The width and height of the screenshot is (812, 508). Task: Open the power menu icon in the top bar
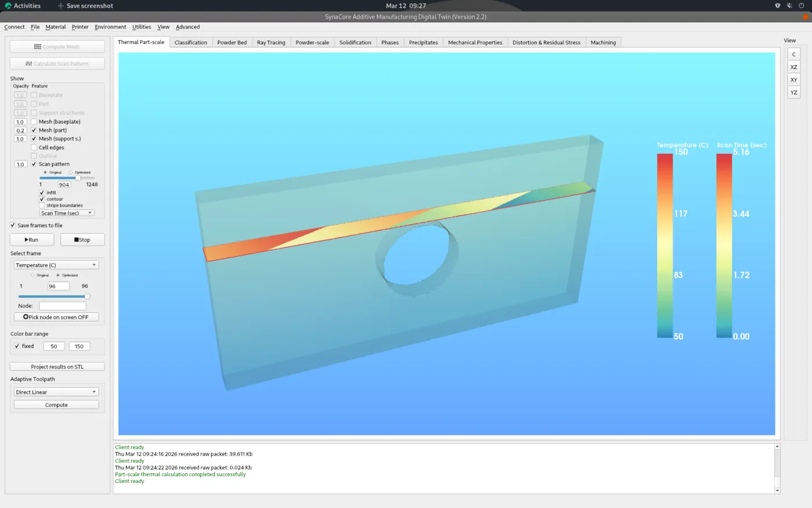point(802,6)
